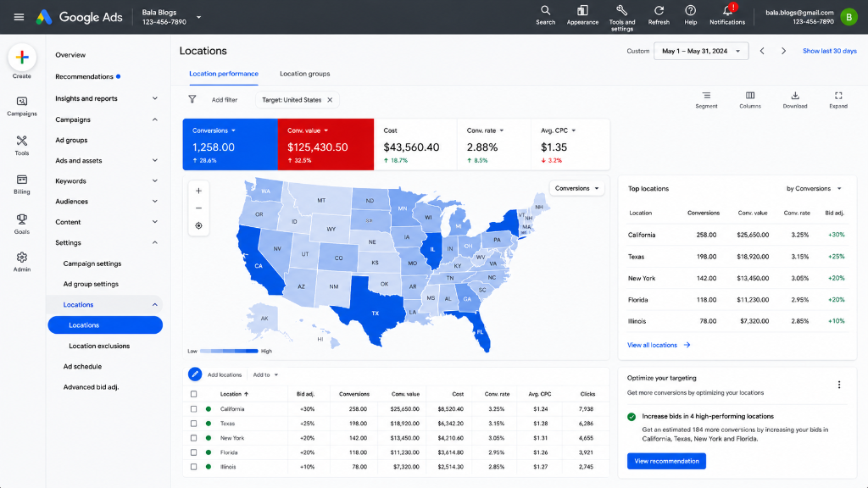Open the Add to dropdown

(x=265, y=375)
